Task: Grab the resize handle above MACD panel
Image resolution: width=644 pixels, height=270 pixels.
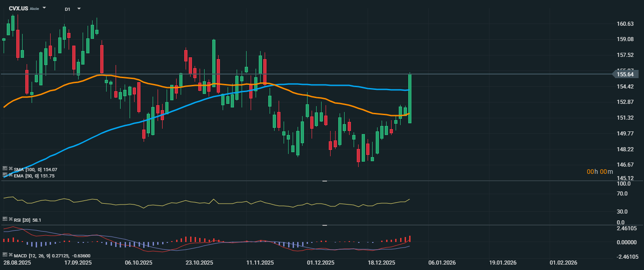Action: (324, 225)
